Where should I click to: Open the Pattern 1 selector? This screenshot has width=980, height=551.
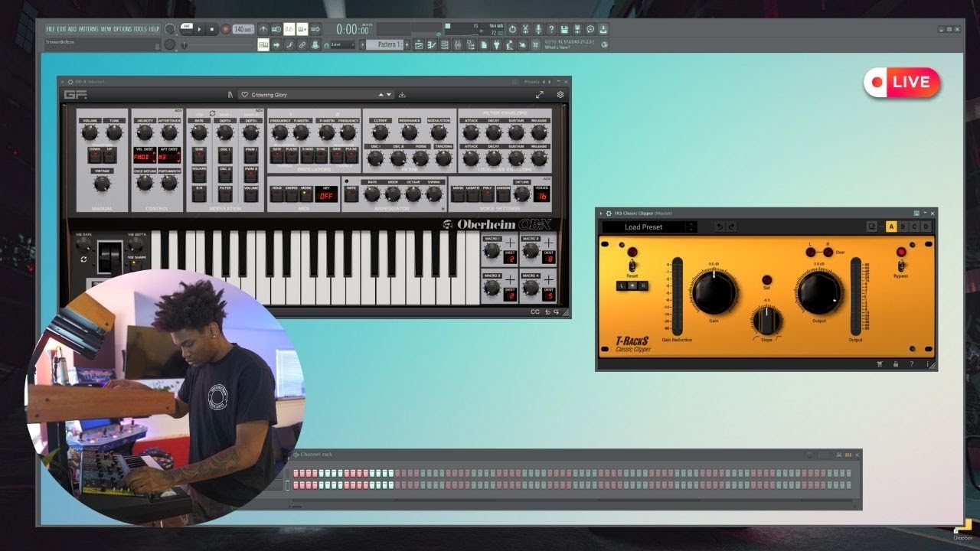(384, 44)
